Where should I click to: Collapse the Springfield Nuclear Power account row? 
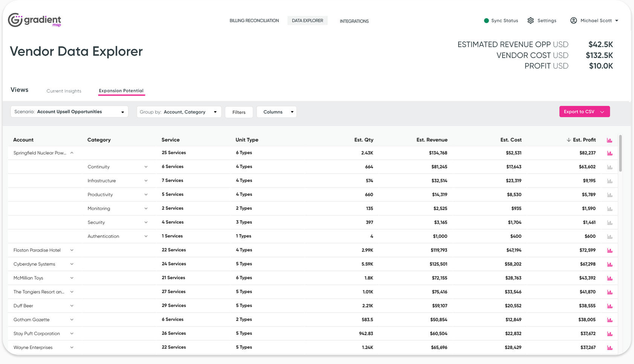pos(72,153)
